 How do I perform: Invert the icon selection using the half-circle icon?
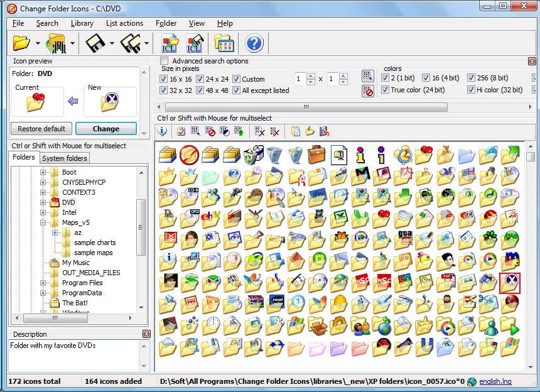click(x=225, y=131)
